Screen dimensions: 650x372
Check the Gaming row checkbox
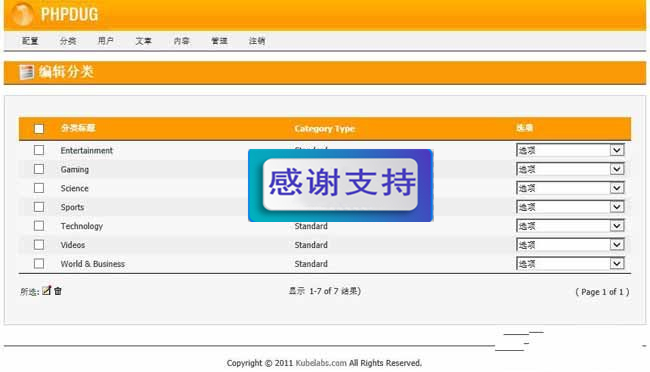[39, 169]
